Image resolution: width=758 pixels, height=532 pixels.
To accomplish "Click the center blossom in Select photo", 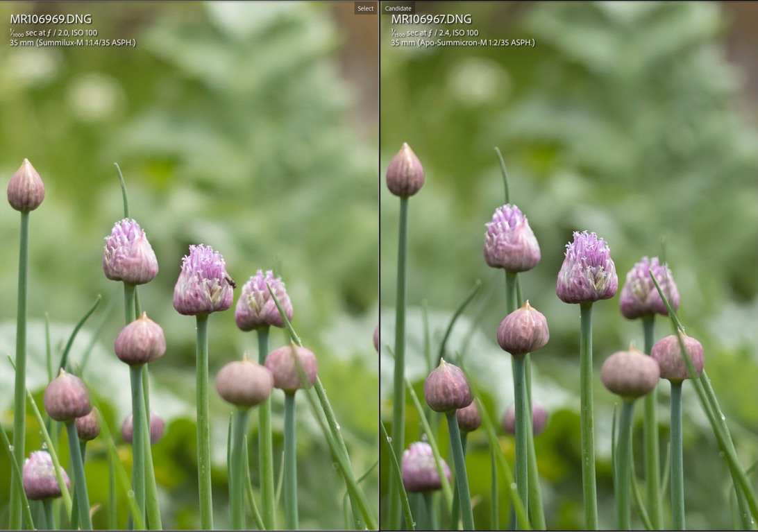I will [x=203, y=280].
